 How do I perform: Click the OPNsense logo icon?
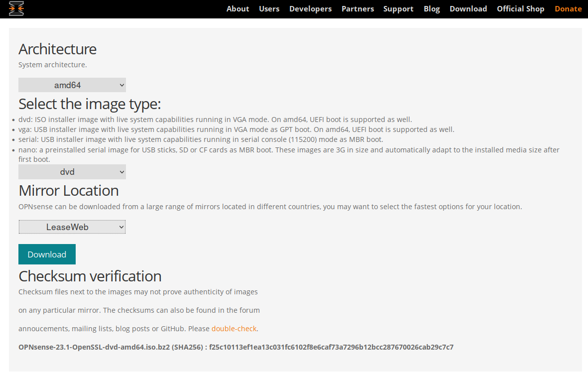16,8
